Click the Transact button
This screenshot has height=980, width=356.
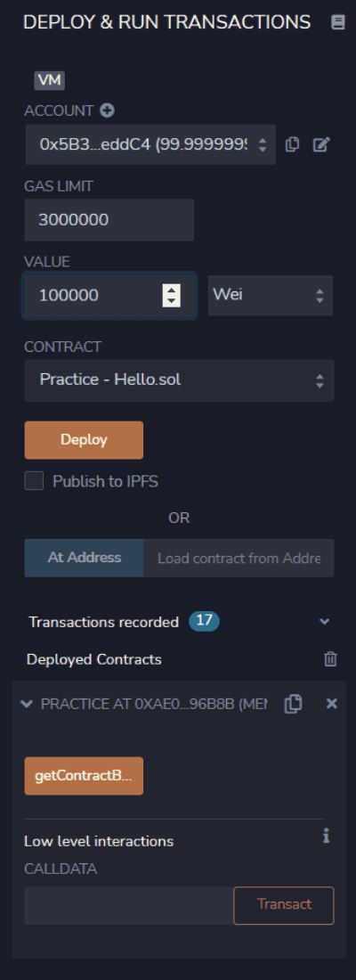click(284, 905)
